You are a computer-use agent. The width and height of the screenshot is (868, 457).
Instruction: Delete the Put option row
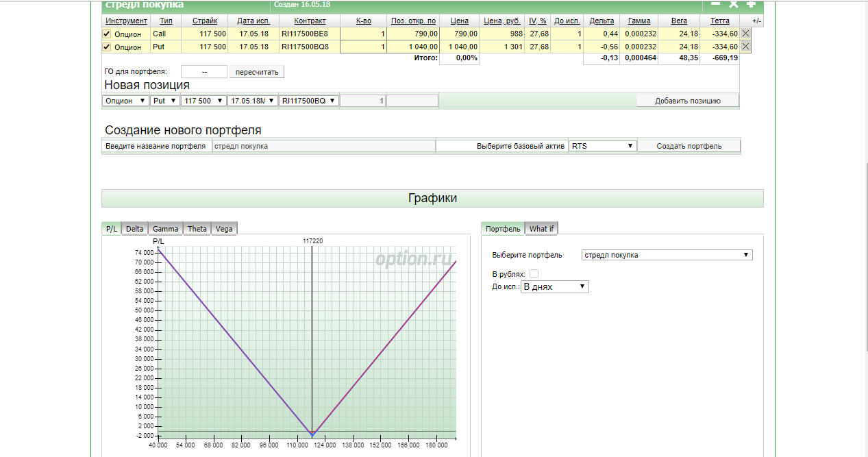click(746, 47)
